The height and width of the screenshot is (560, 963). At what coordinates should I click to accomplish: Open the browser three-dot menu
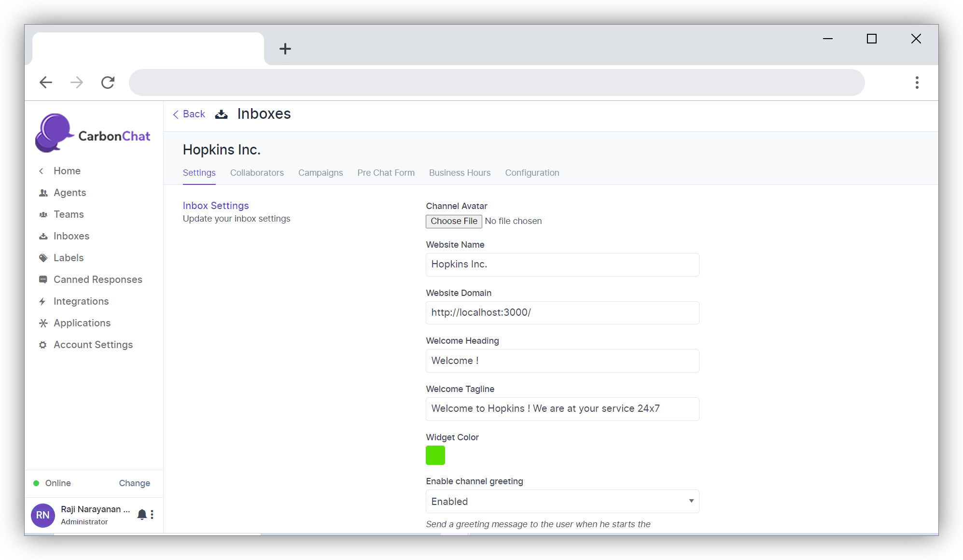917,83
